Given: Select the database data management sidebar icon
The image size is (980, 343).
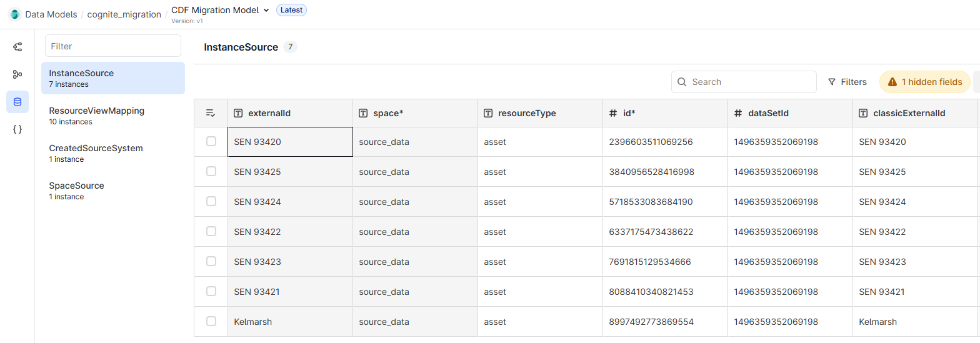Looking at the screenshot, I should pos(17,102).
